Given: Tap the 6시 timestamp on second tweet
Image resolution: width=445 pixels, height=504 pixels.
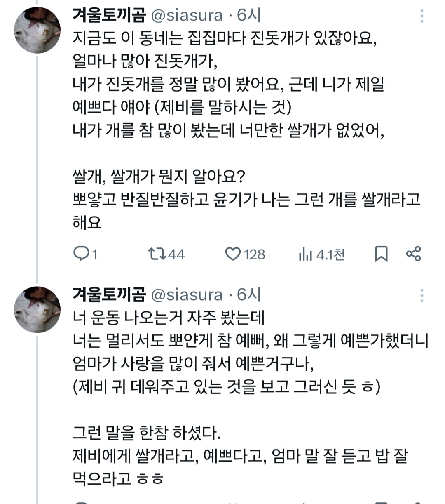Looking at the screenshot, I should tap(249, 295).
